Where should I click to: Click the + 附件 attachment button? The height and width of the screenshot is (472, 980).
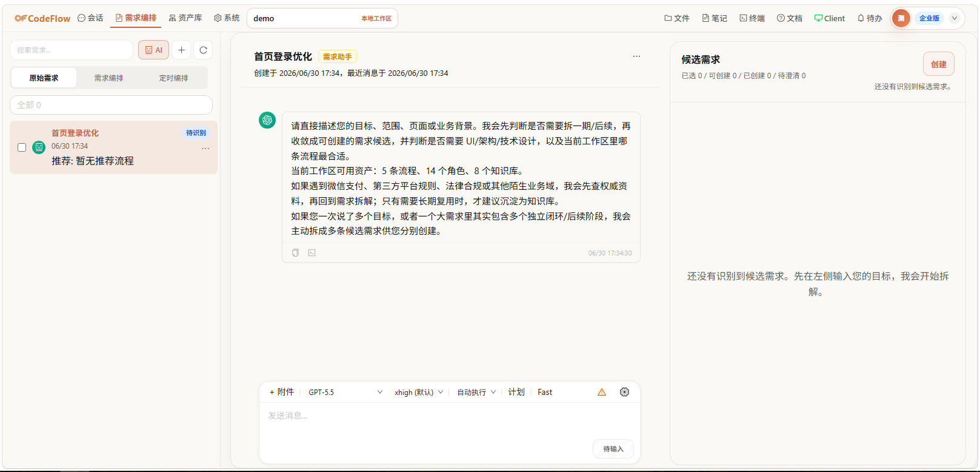282,392
